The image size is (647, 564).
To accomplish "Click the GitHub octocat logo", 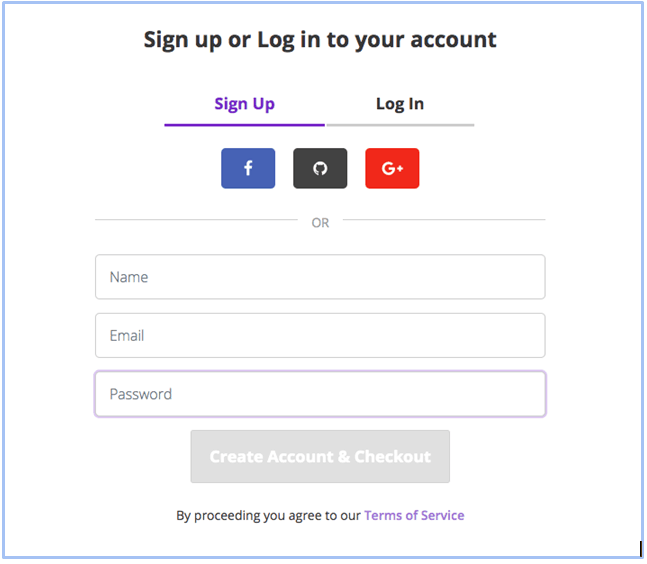I will 320,168.
